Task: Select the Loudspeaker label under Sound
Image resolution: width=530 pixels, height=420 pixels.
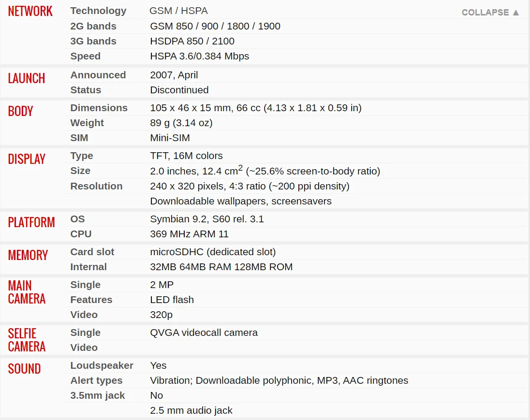Action: pyautogui.click(x=102, y=365)
